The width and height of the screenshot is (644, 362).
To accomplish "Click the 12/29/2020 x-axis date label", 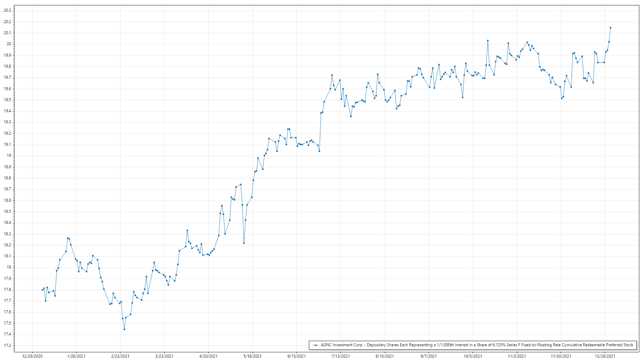I will point(32,356).
